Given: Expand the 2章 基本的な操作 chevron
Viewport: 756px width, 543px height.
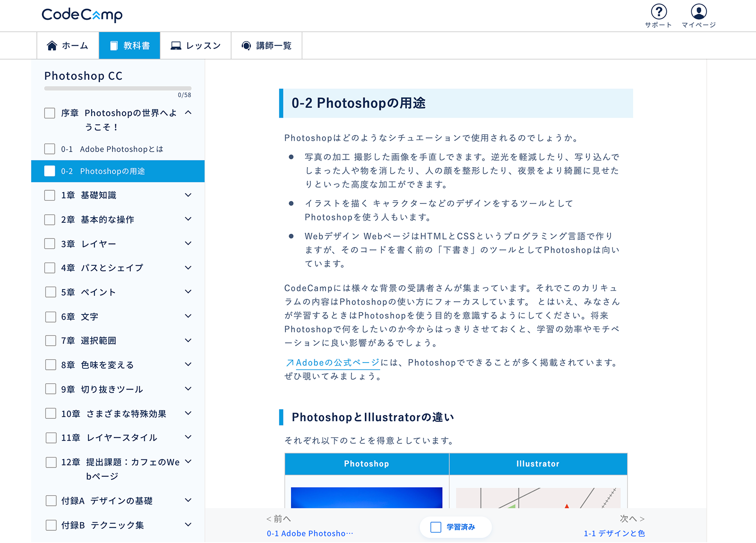Looking at the screenshot, I should pyautogui.click(x=188, y=219).
